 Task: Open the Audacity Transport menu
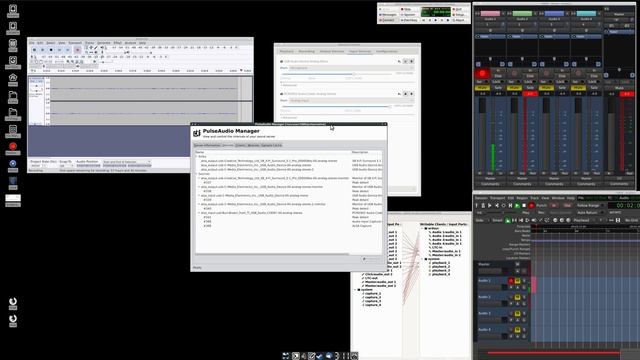pos(75,43)
